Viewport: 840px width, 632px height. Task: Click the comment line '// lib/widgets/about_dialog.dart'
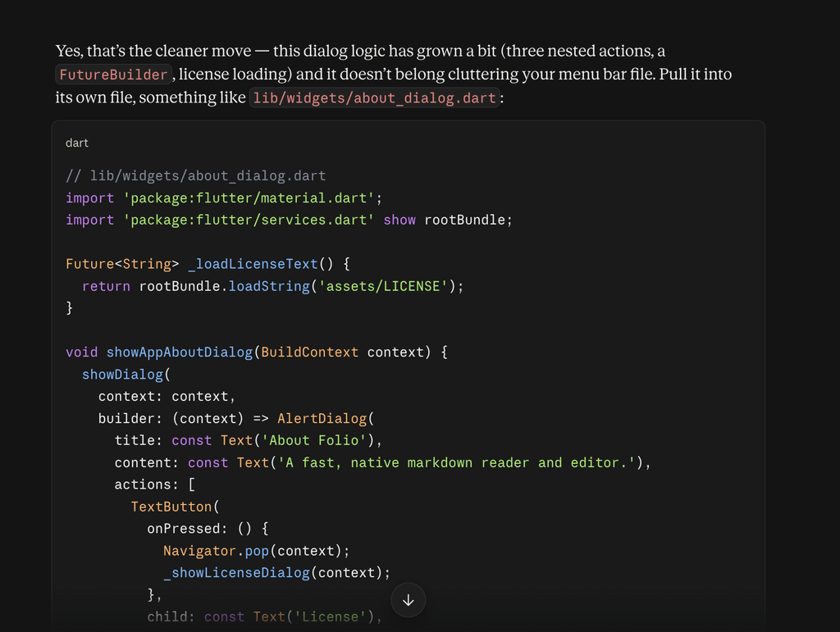[195, 176]
